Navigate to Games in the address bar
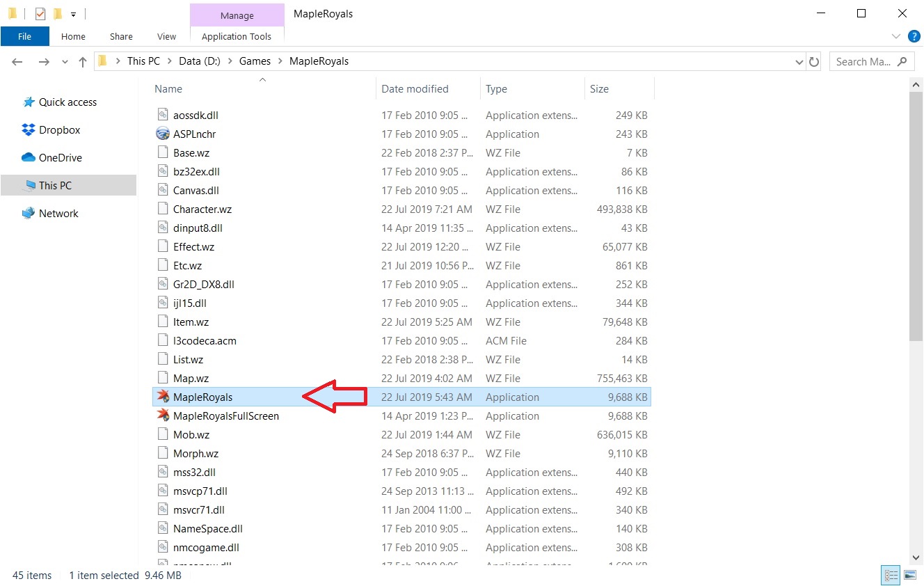 [255, 61]
